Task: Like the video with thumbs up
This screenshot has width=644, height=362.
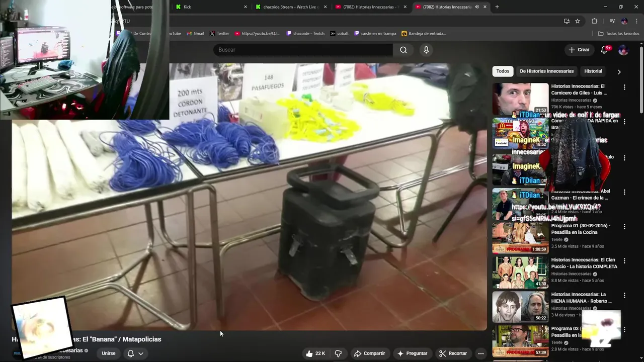Action: point(315,353)
